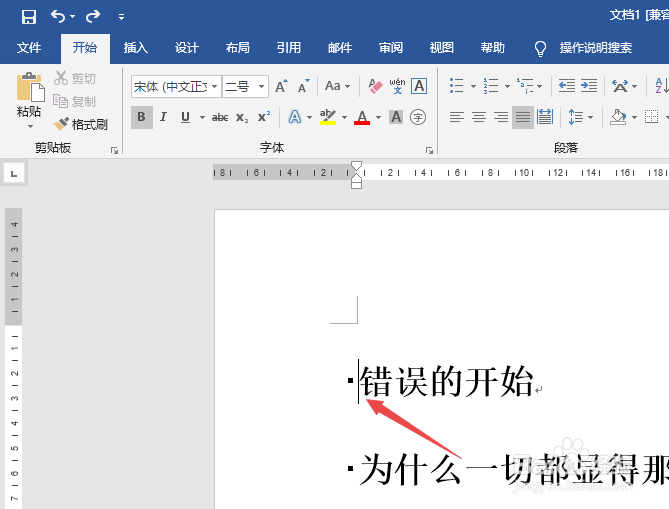Apply the red font color
The width and height of the screenshot is (669, 509).
[x=362, y=117]
